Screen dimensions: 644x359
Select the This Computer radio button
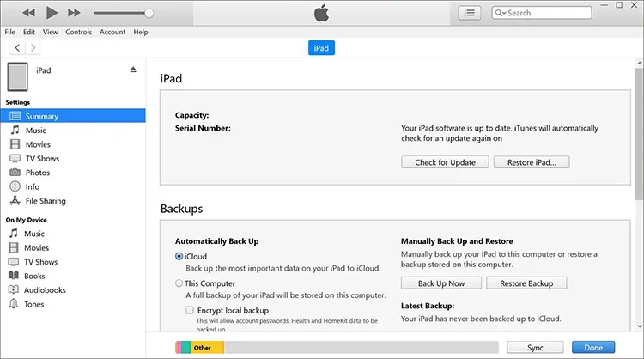(179, 283)
